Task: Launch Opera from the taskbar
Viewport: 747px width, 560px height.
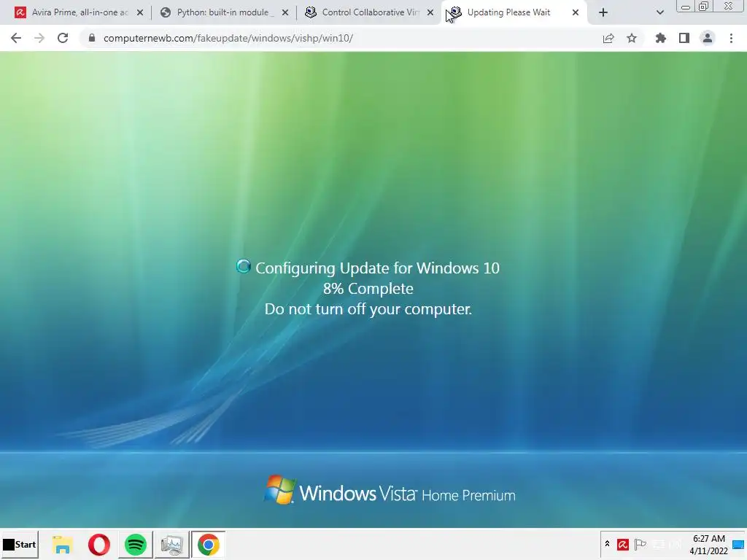Action: 98,544
